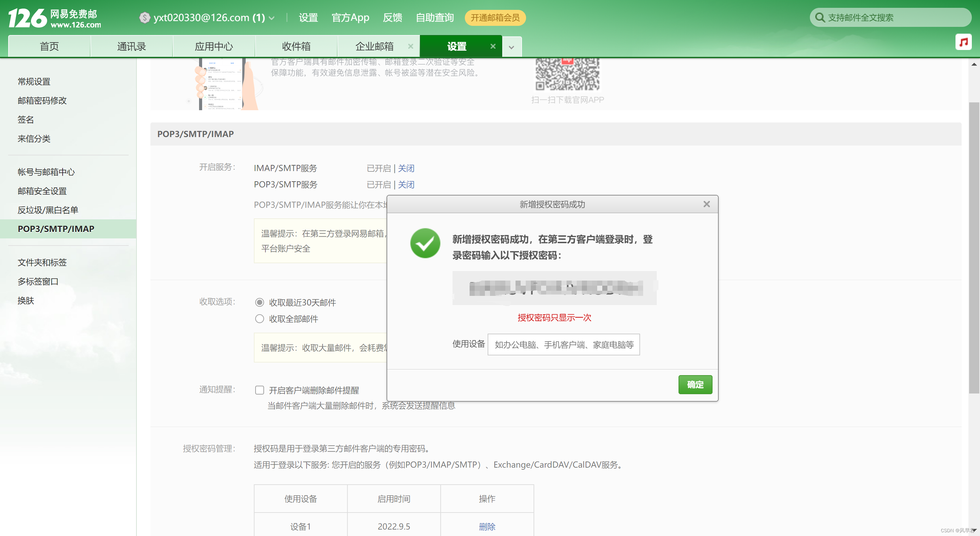
Task: Close the 新增授权密码成功 dialog with X
Action: [706, 204]
